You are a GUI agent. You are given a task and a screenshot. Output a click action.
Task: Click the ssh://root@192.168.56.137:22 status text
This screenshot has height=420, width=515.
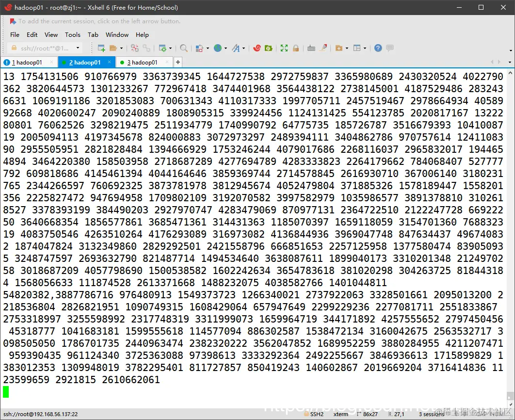click(41, 414)
